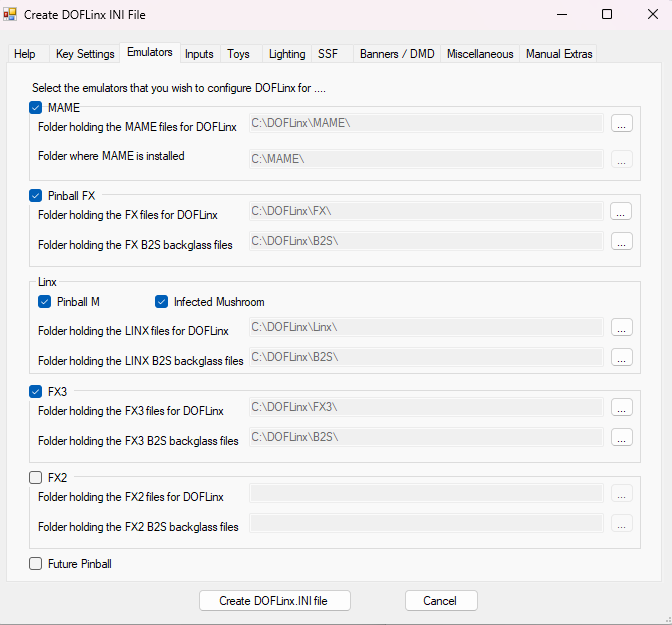Open the Banners / DMD tab
Screen dimensions: 672x625
pyautogui.click(x=397, y=54)
